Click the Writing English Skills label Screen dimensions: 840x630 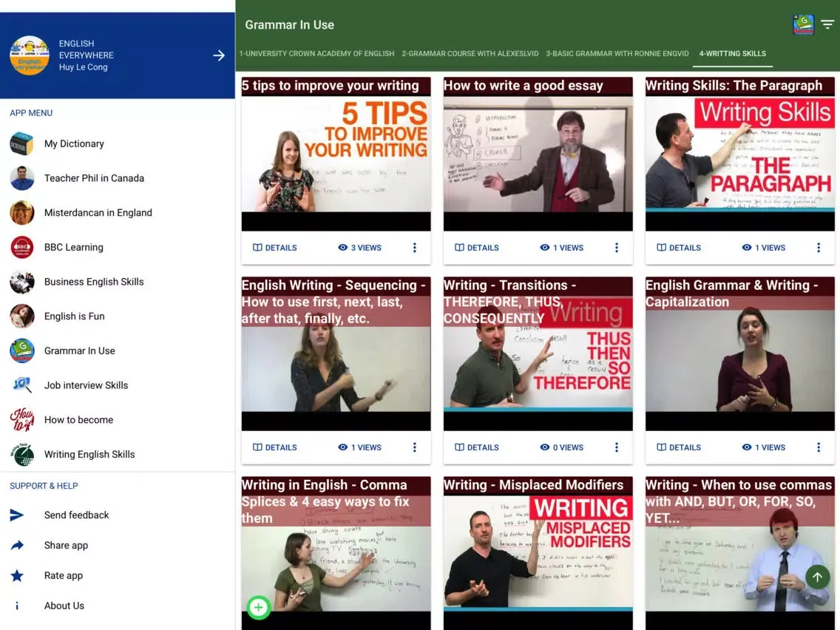(89, 454)
